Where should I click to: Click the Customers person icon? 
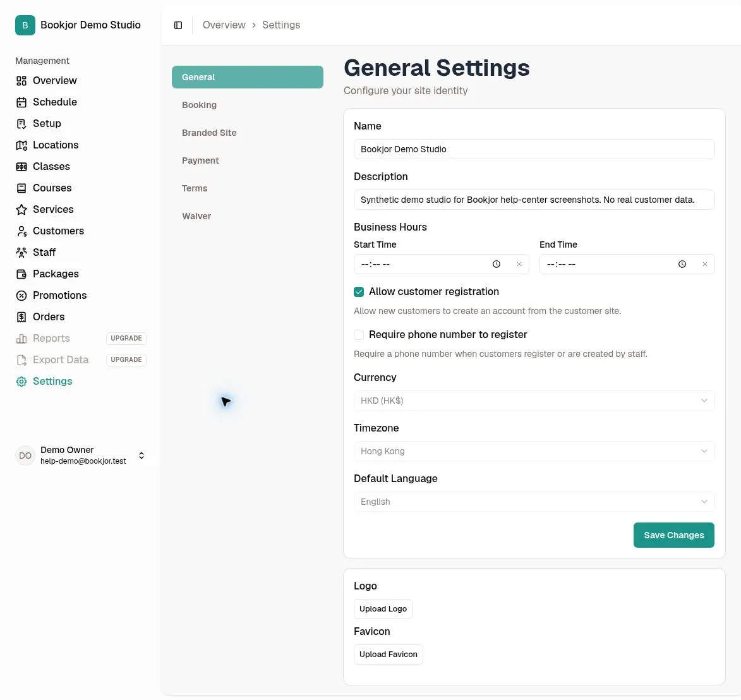tap(21, 231)
